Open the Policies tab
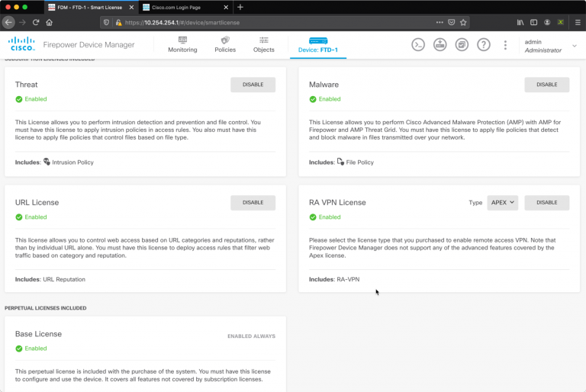Viewport: 586px width, 392px height. coord(225,45)
